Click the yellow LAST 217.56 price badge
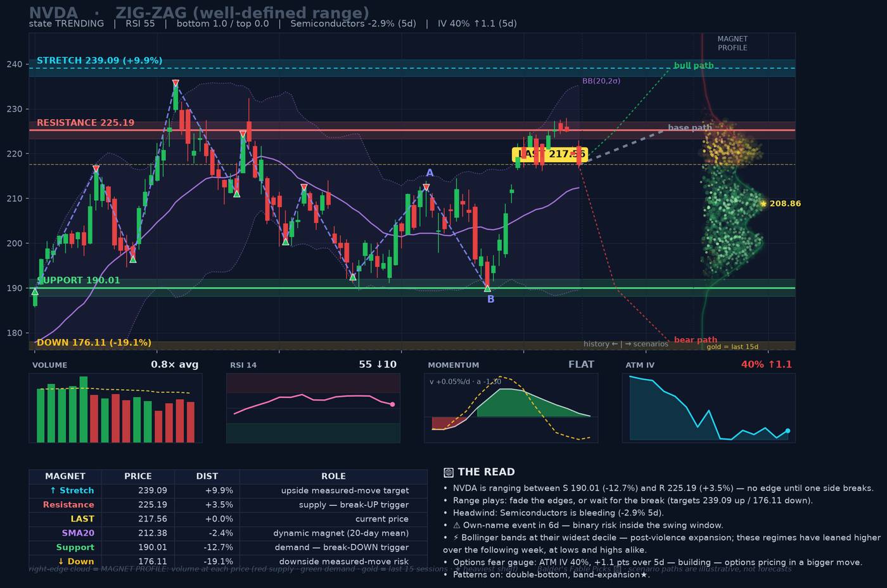The image size is (887, 588). click(550, 154)
